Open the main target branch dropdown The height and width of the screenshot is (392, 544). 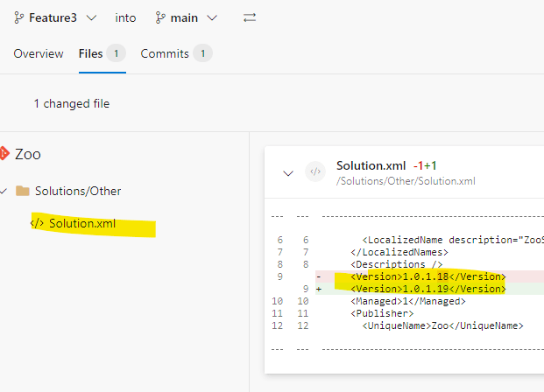[x=187, y=17]
